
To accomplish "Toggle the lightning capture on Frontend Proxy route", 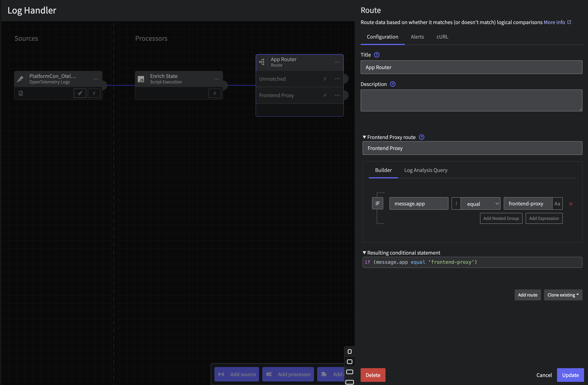I will 325,95.
